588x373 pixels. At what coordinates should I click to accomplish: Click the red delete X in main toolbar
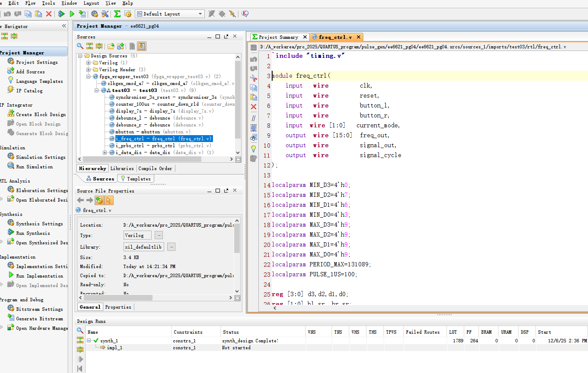tap(49, 14)
